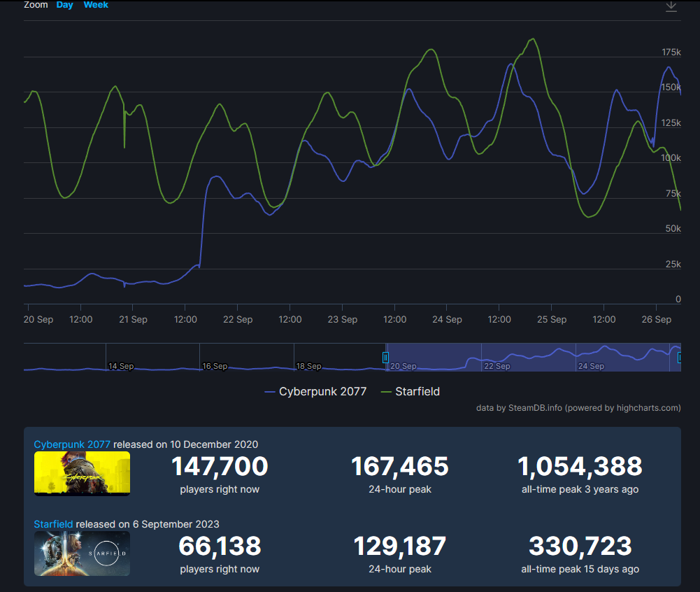Open the Cyberpunk 2077 title link
700x592 pixels.
tap(72, 444)
